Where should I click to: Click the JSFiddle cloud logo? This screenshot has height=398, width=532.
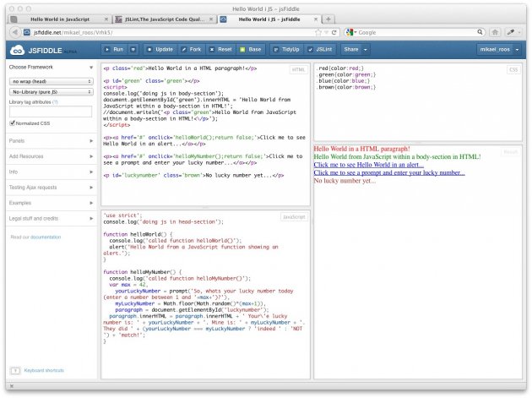[x=17, y=50]
